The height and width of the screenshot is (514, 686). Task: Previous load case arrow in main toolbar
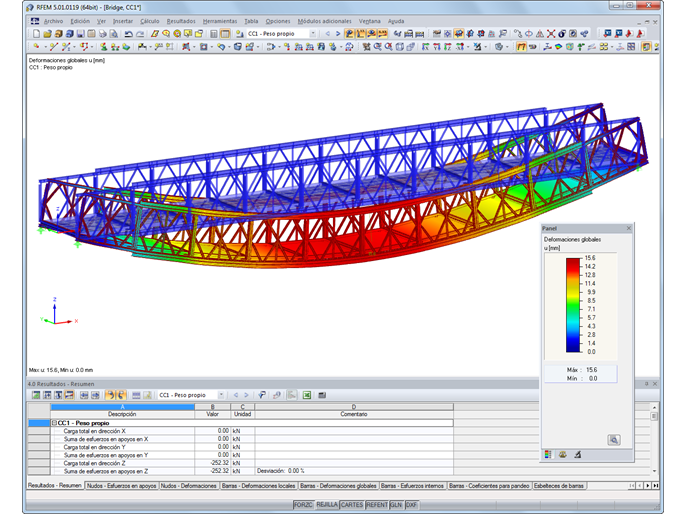(x=327, y=34)
